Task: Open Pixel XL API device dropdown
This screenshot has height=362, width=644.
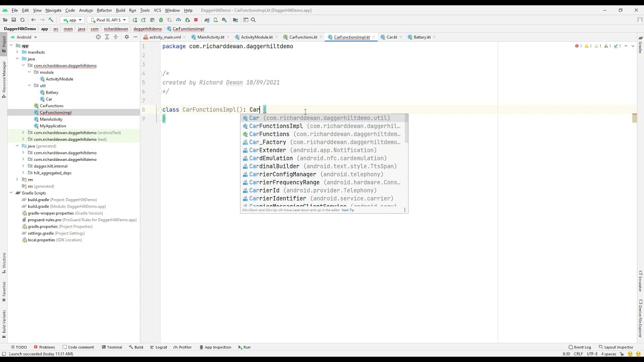Action: tap(108, 20)
